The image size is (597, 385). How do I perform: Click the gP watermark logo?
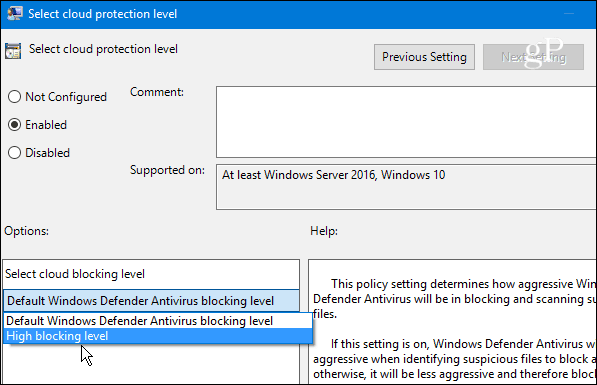point(544,53)
